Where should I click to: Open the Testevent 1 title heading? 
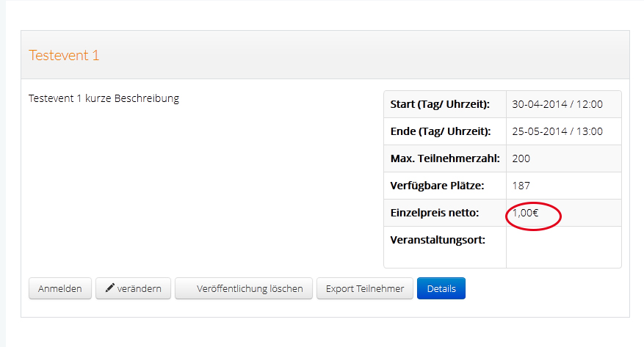point(64,55)
